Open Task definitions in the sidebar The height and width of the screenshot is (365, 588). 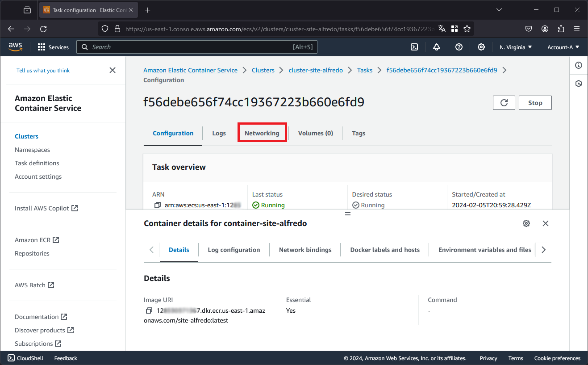[37, 163]
